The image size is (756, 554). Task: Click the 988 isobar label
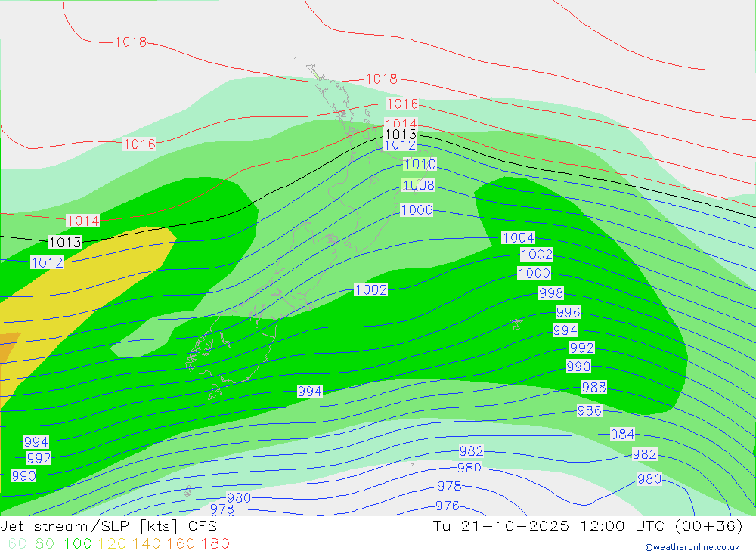click(x=593, y=388)
